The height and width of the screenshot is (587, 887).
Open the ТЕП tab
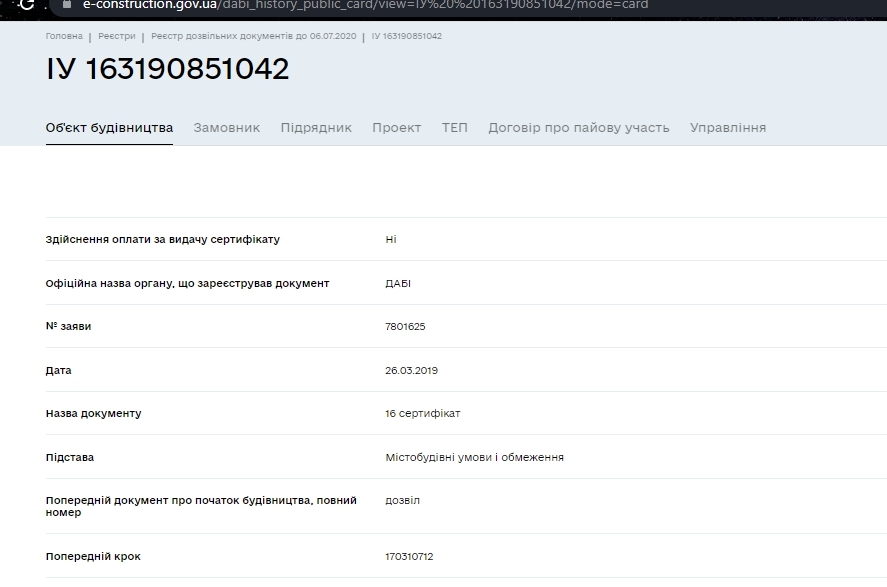455,128
